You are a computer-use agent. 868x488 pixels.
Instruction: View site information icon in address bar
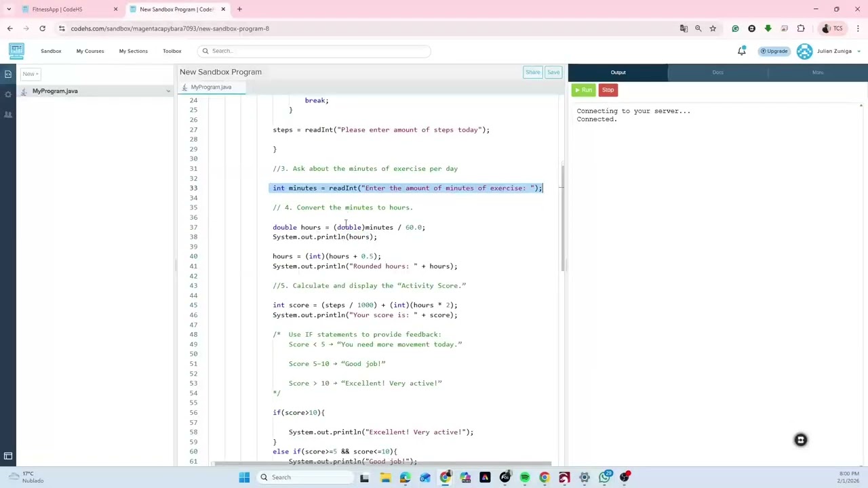[x=62, y=28]
